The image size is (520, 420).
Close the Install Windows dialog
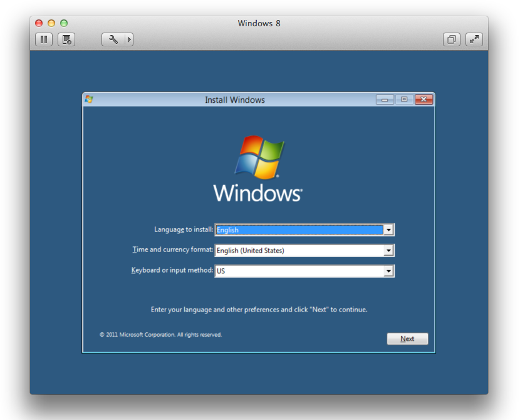click(x=424, y=100)
